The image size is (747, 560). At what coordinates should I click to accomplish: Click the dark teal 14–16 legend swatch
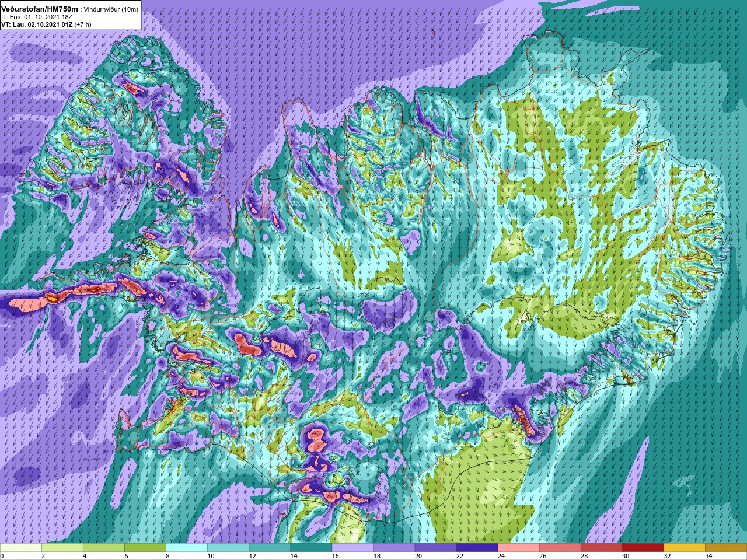[311, 548]
